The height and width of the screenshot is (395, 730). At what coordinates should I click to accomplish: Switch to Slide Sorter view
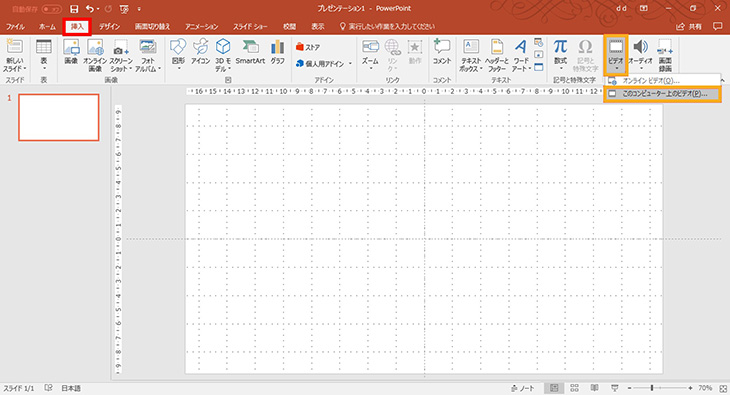click(x=575, y=388)
